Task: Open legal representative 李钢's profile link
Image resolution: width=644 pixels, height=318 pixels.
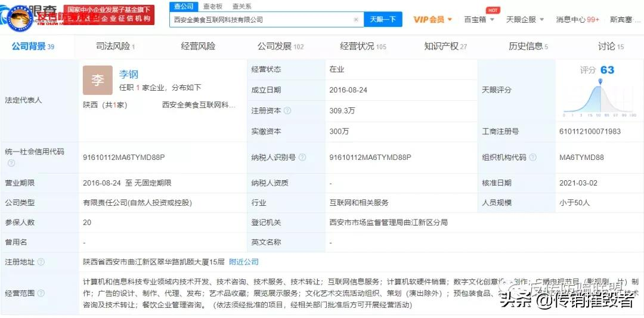Action: click(129, 75)
